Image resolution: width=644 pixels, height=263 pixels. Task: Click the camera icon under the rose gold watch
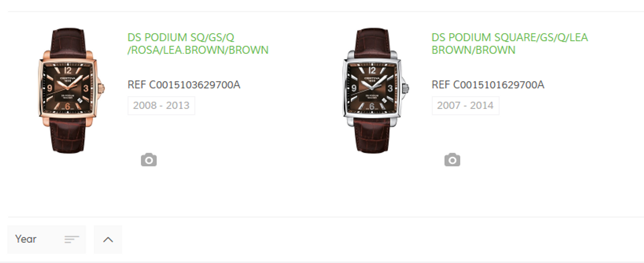[149, 160]
